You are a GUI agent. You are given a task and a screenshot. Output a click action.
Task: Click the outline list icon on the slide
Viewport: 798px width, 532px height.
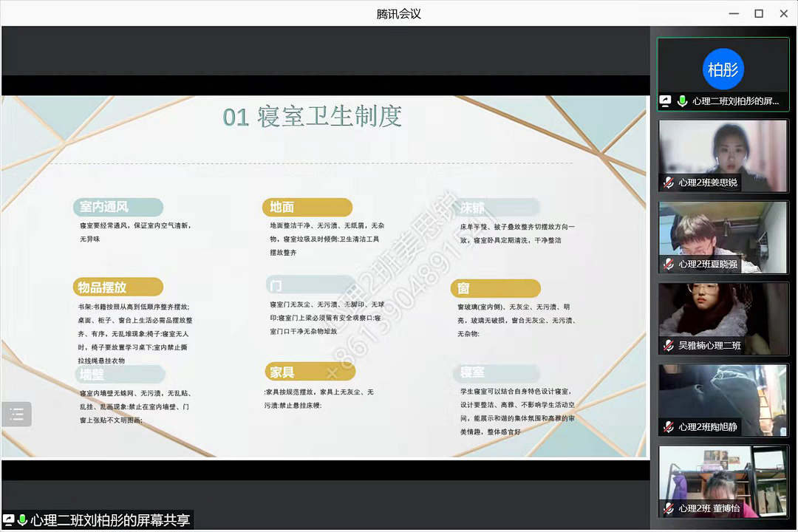point(16,415)
